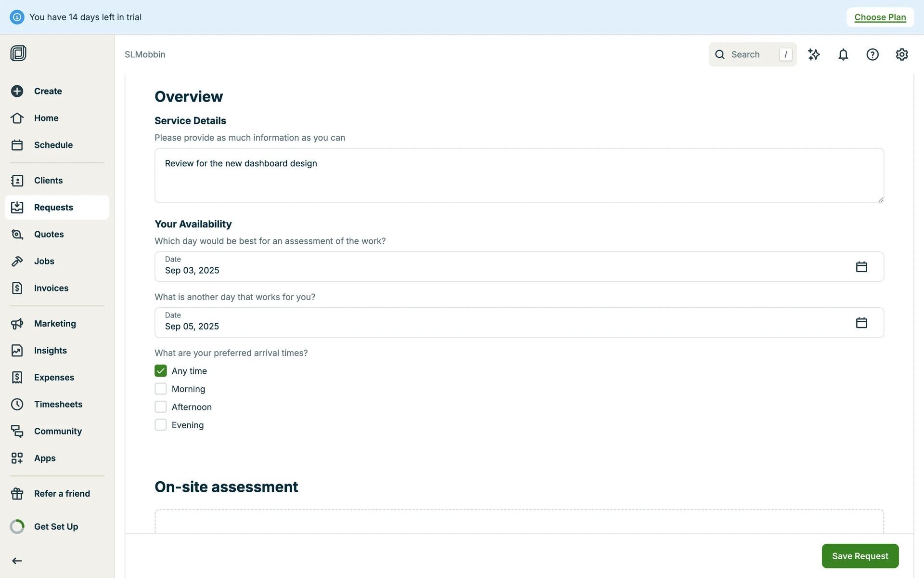924x578 pixels.
Task: Collapse sidebar with the left arrow
Action: [x=17, y=561]
